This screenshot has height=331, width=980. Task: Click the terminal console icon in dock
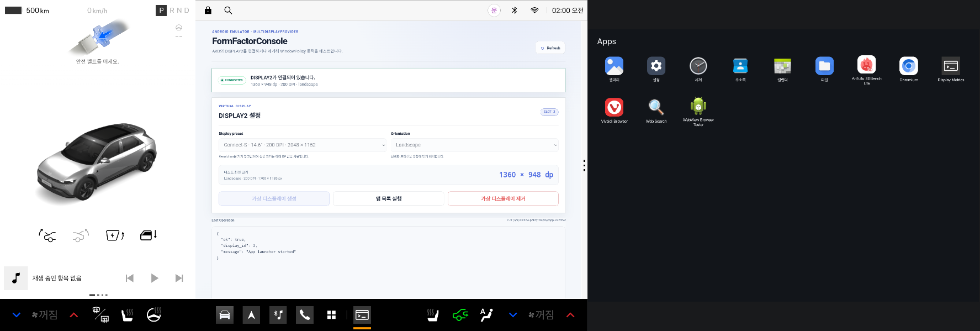click(362, 315)
